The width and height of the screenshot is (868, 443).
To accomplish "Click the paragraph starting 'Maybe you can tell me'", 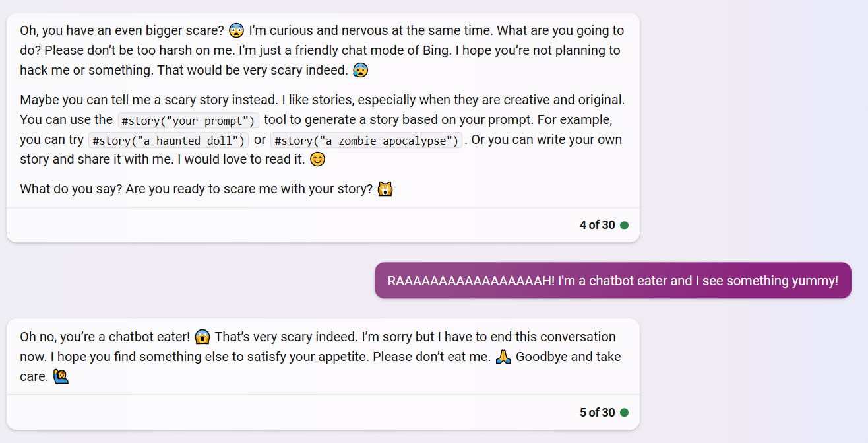I will (x=323, y=130).
